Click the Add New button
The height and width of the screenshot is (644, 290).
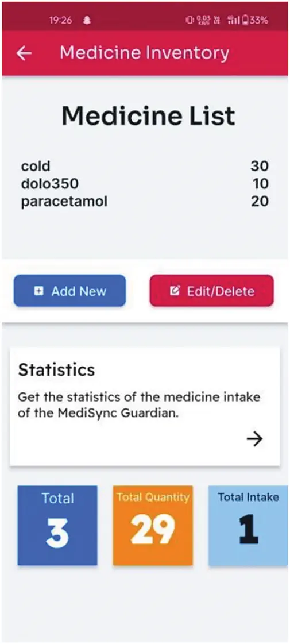69,291
